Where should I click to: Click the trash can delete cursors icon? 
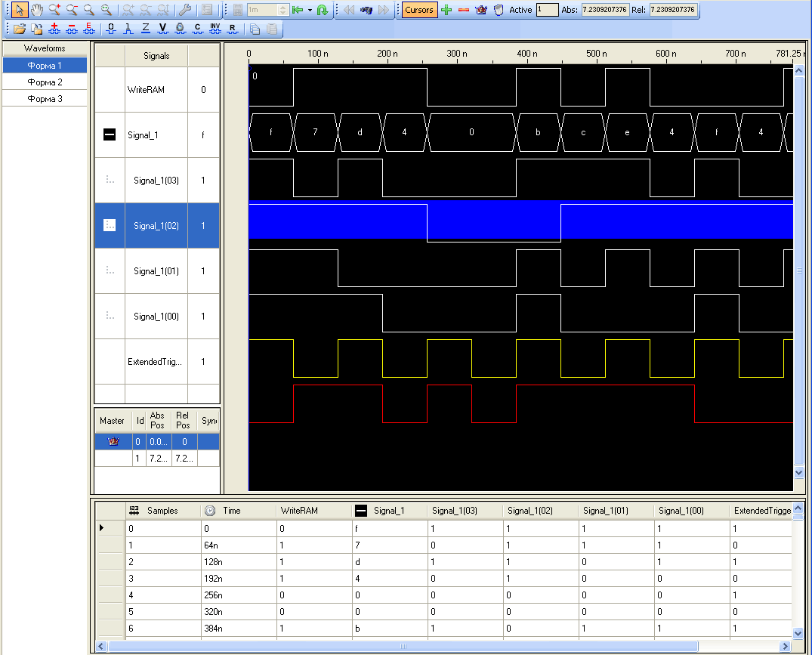(x=499, y=11)
